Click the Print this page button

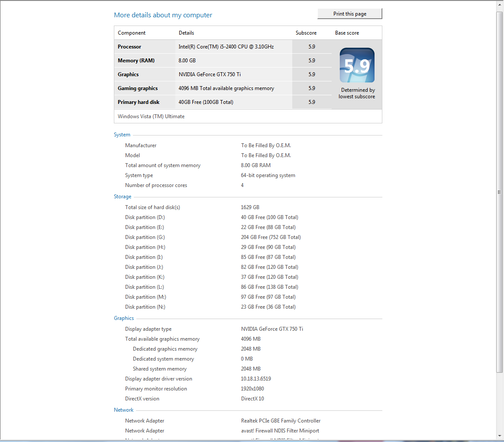point(350,14)
